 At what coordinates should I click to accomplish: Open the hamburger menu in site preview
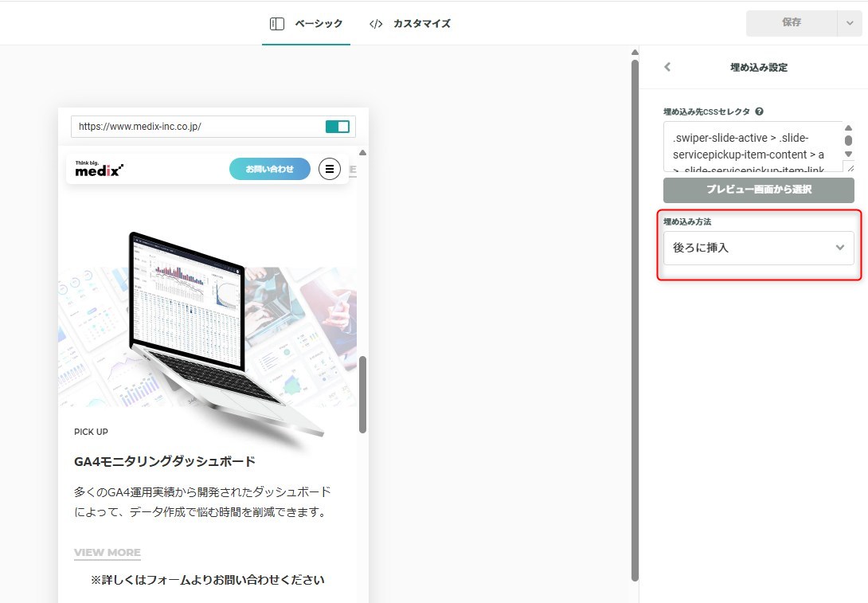click(330, 169)
